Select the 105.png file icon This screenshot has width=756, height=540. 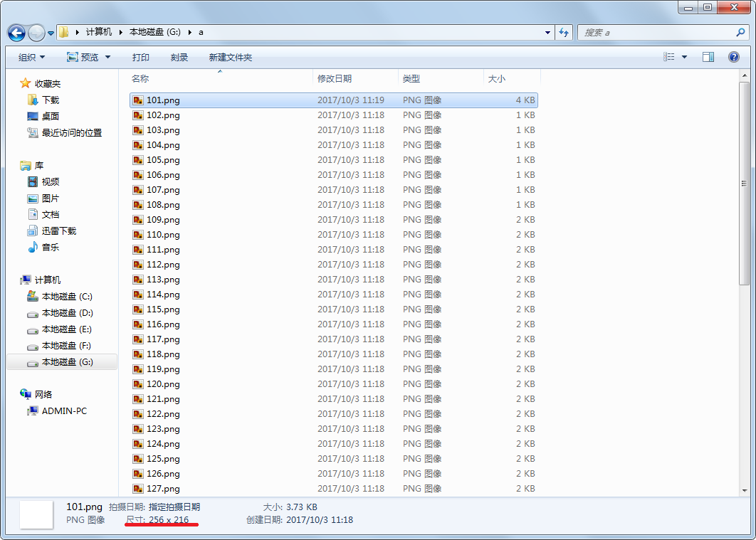click(x=138, y=160)
